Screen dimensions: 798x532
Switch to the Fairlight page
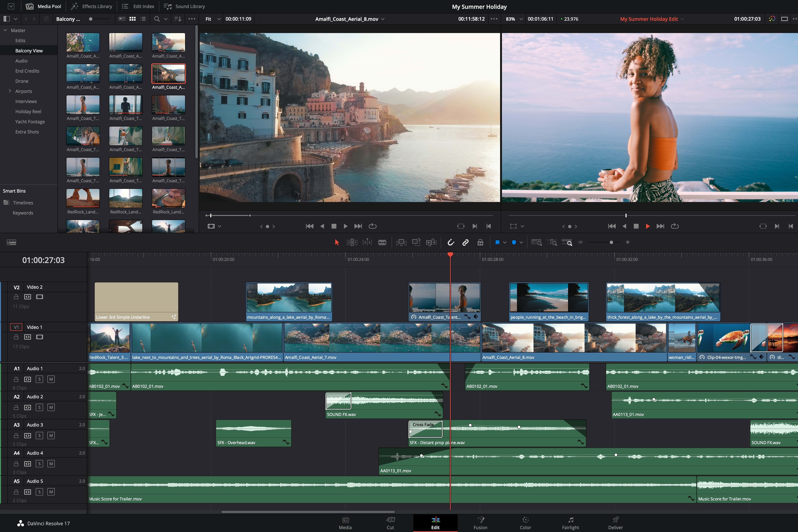[570, 523]
